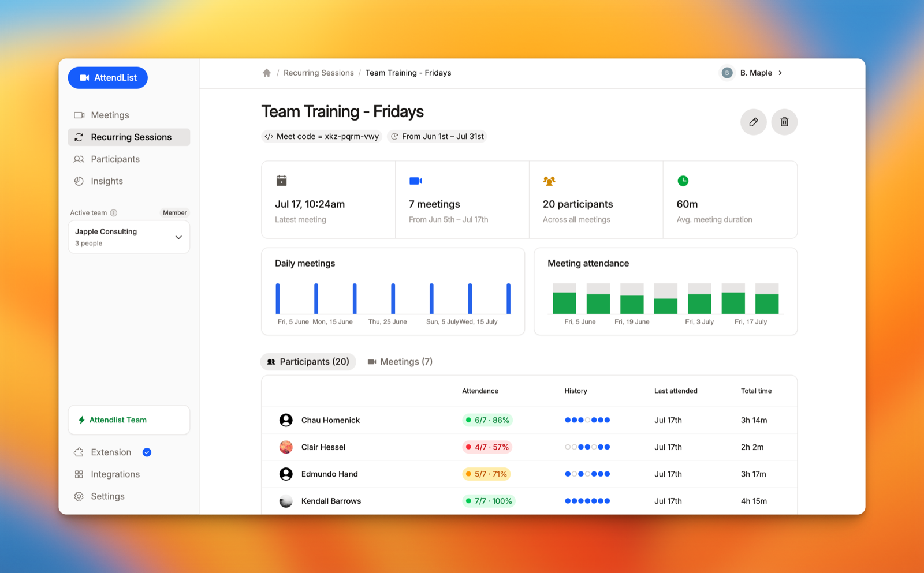Viewport: 924px width, 573px height.
Task: Click the Recurring Sessions breadcrumb link
Action: point(319,73)
